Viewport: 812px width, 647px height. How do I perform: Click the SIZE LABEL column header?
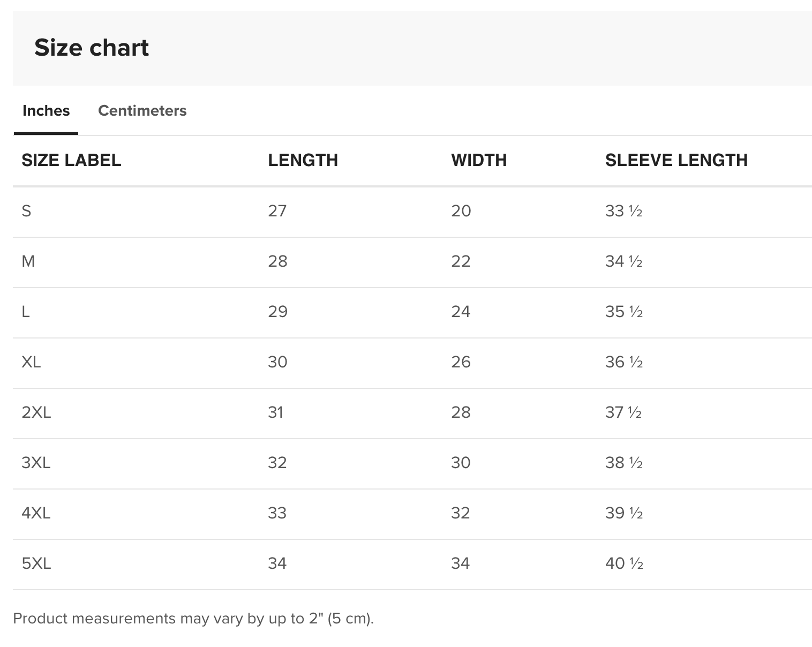71,160
